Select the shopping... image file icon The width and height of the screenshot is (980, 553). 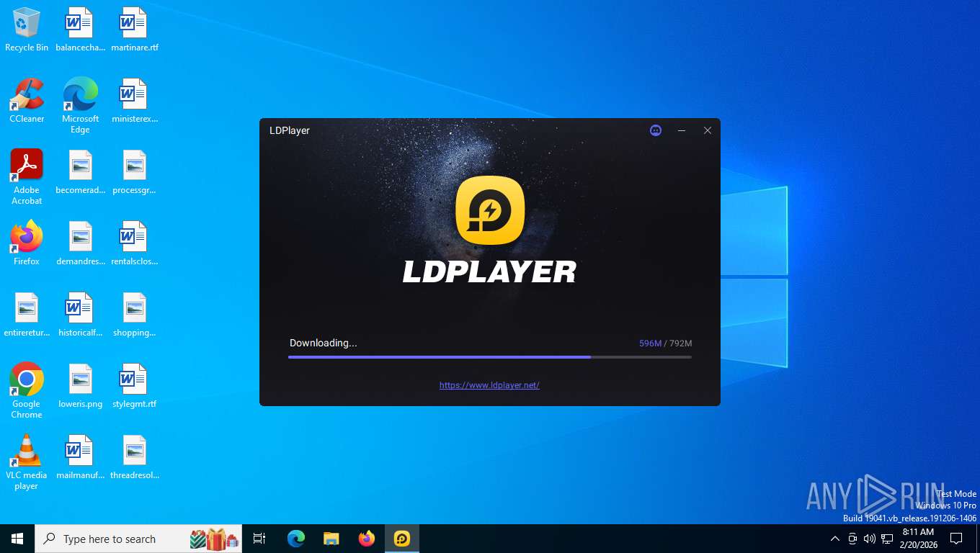[x=134, y=315]
